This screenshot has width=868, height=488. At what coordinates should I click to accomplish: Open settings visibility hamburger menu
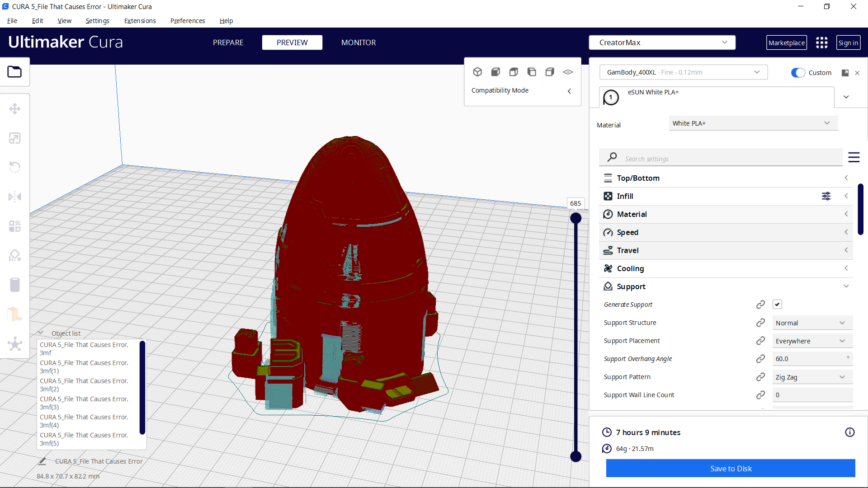click(854, 157)
